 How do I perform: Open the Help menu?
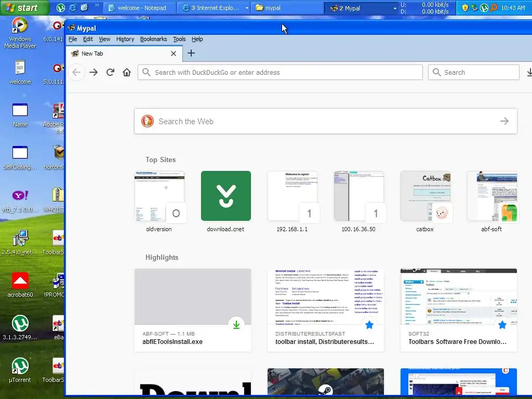(x=197, y=39)
